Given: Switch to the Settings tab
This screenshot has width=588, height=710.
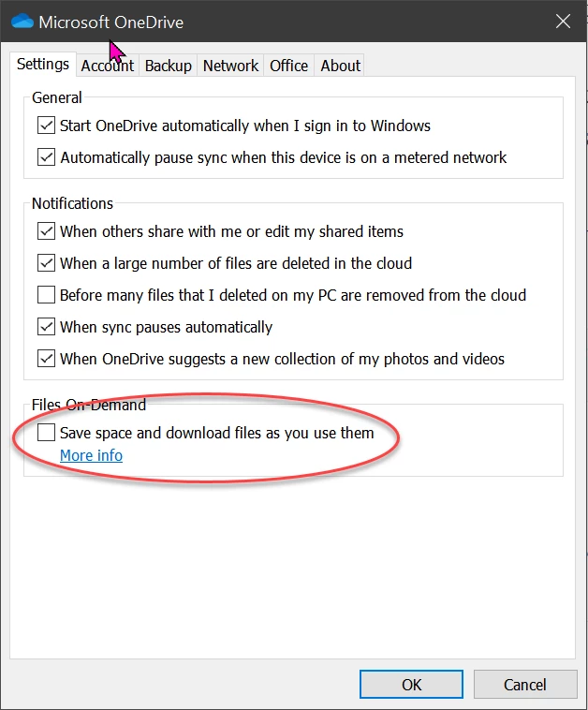Looking at the screenshot, I should pos(43,65).
